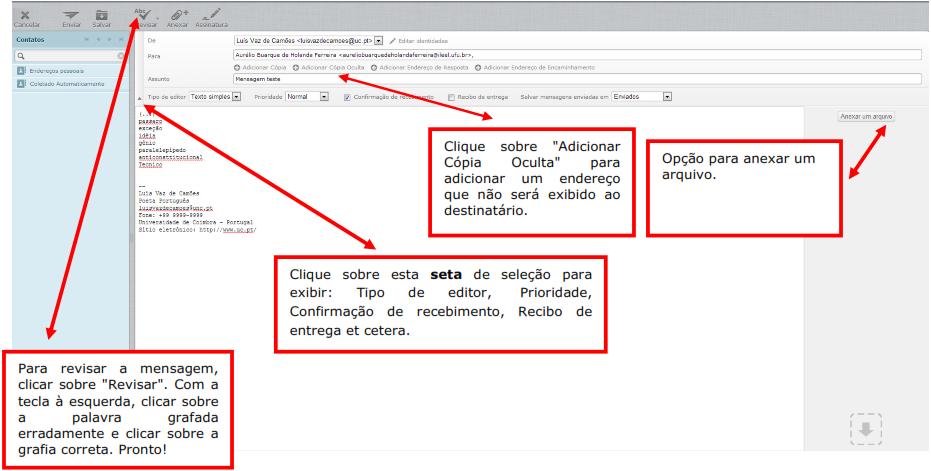Toggle Confirmação de recebimento checkbox

click(x=346, y=97)
